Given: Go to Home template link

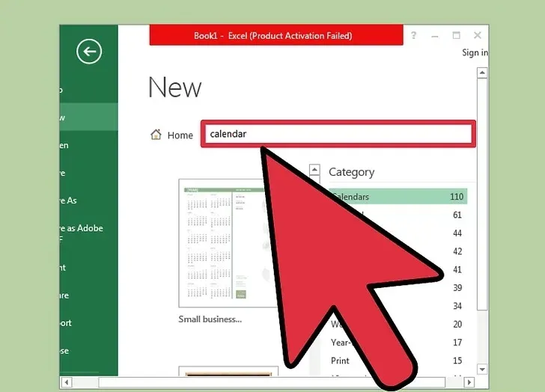Looking at the screenshot, I should point(180,135).
